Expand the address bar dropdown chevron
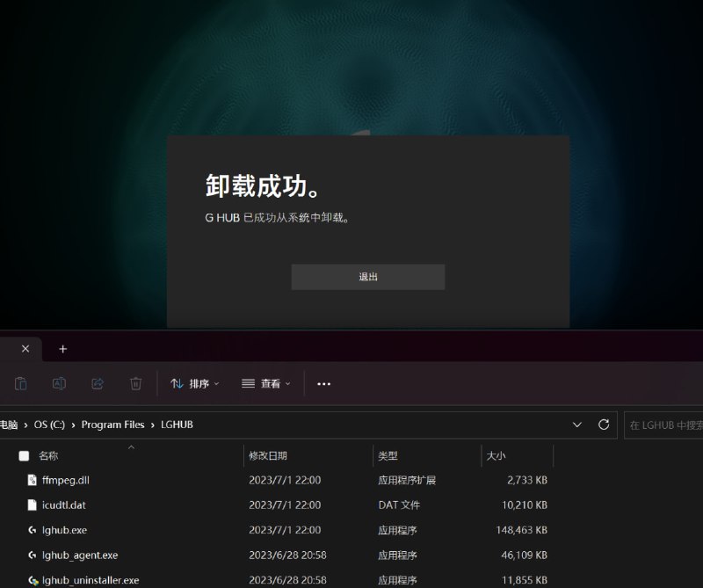703x588 pixels. tap(576, 425)
